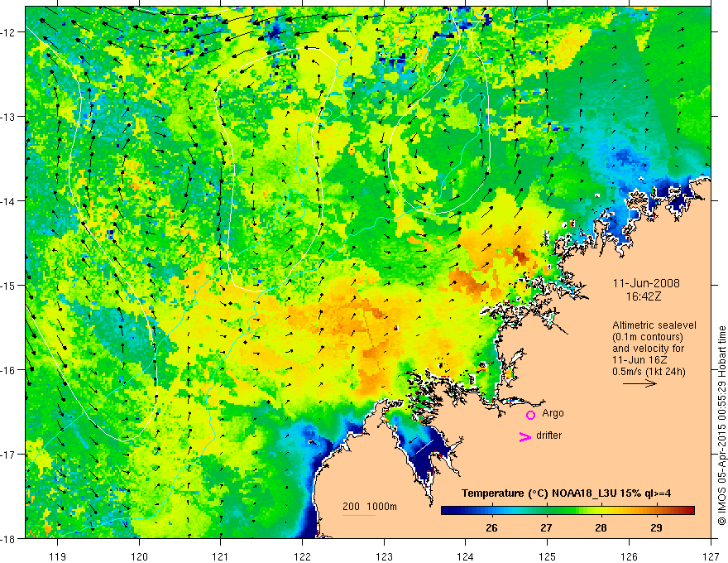This screenshot has height=563, width=728.
Task: Click the colorbar value 28
Action: (601, 527)
